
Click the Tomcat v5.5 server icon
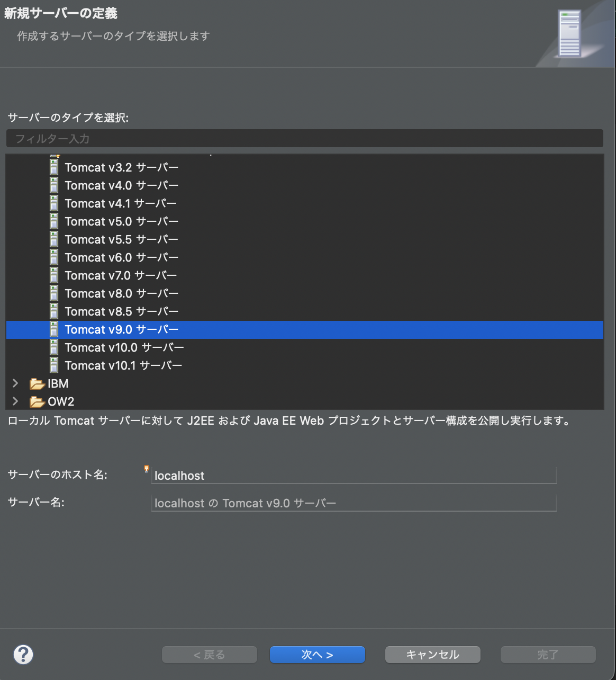[53, 239]
